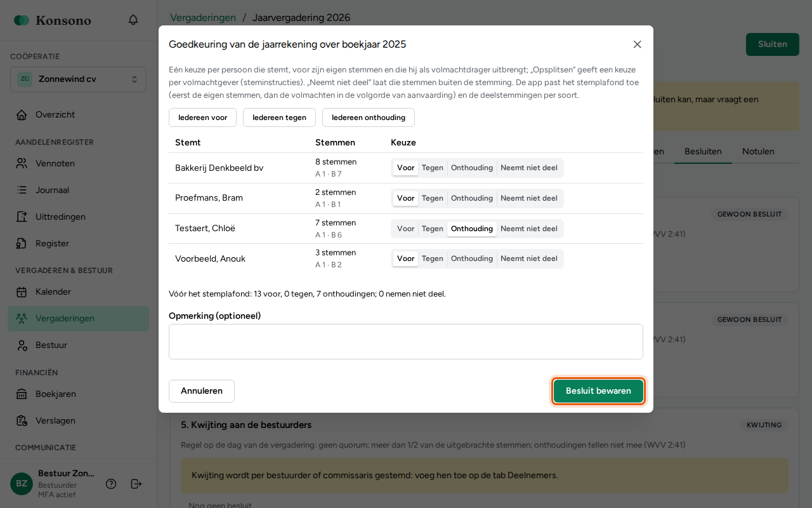Screen dimensions: 812x508
Task: Click the Overzicht home icon
Action: coord(22,115)
